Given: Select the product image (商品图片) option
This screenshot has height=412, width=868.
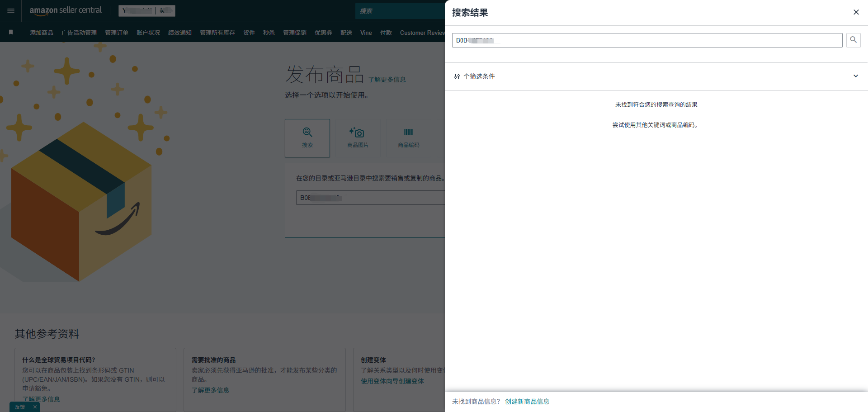Looking at the screenshot, I should coord(358,138).
